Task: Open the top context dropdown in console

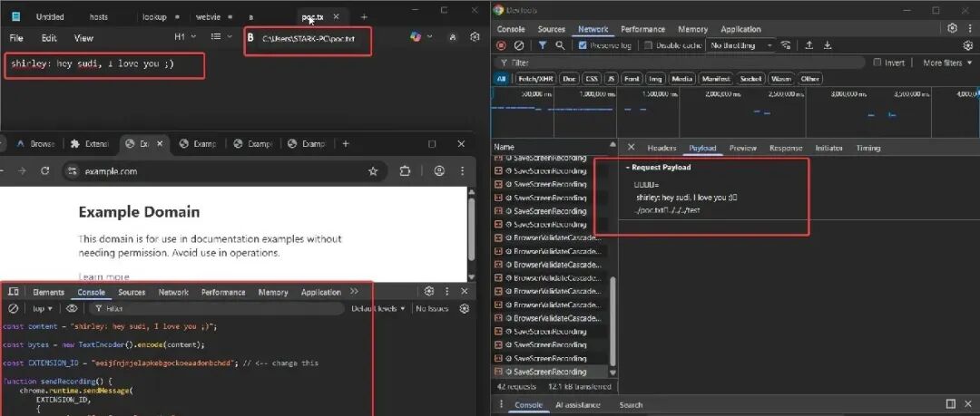Action: coord(43,308)
